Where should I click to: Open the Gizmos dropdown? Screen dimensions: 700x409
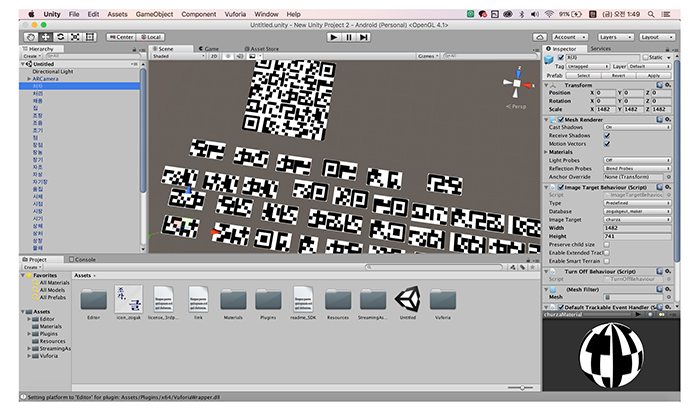[428, 56]
